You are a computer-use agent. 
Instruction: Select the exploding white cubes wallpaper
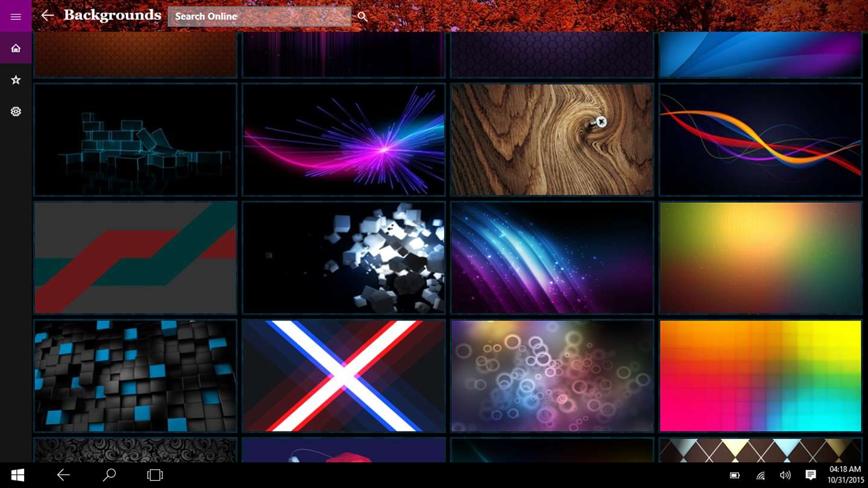pos(344,258)
